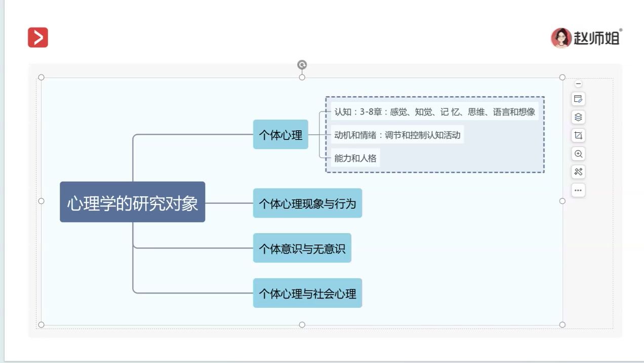Select the 个体心理与社会心理 node
644x363 pixels.
tap(307, 293)
